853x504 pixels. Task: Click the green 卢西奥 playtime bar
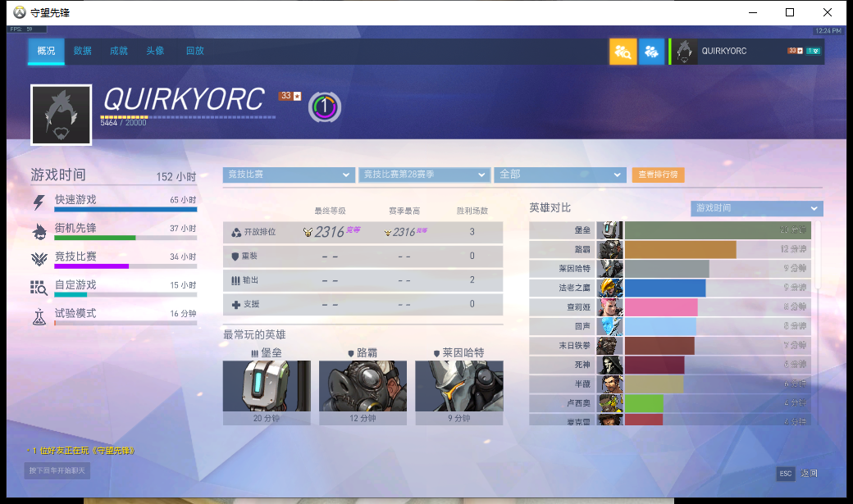coord(644,403)
